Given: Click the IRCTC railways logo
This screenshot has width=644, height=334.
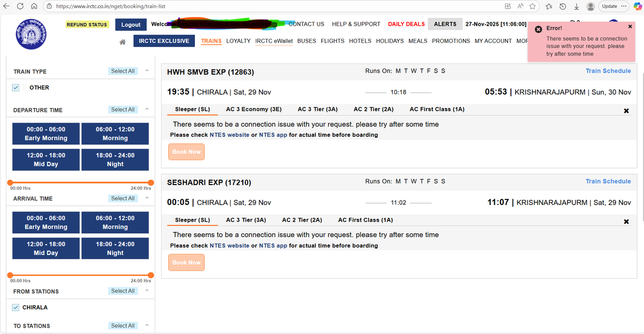Looking at the screenshot, I should (x=31, y=34).
